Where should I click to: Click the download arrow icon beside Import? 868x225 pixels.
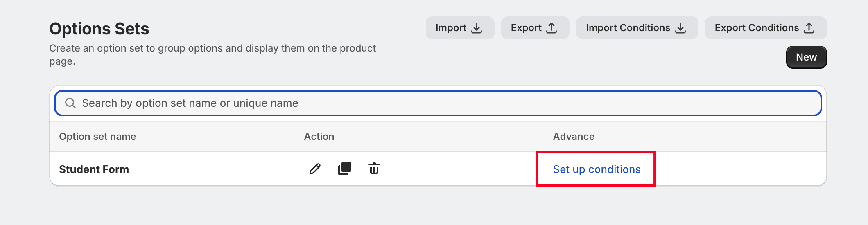[x=477, y=28]
